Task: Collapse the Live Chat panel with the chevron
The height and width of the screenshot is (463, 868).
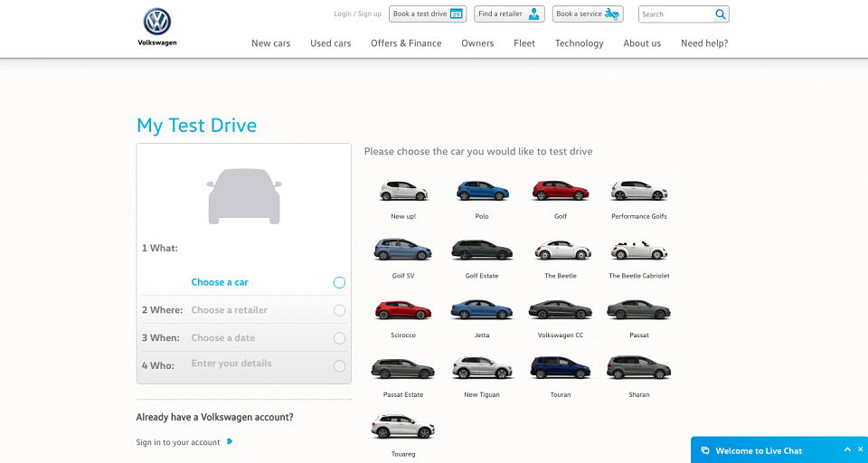Action: point(847,449)
